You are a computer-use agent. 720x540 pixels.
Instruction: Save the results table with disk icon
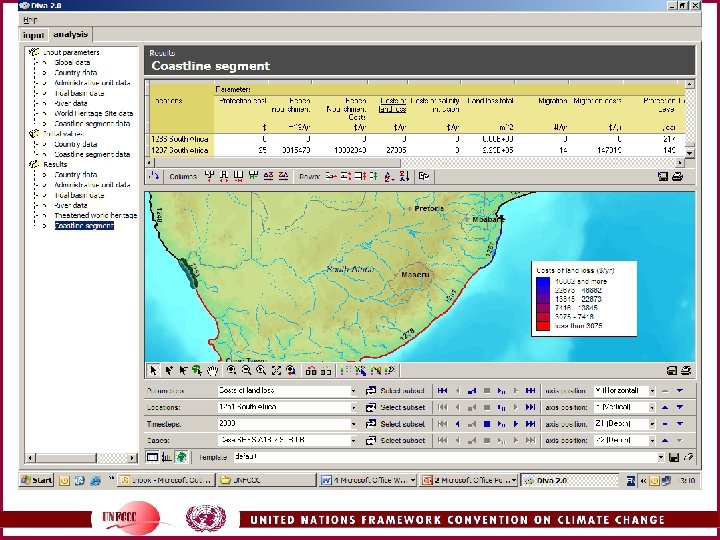tap(662, 177)
